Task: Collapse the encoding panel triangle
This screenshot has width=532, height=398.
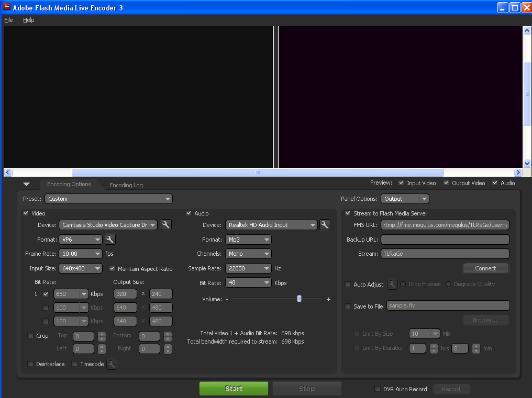Action: 27,185
